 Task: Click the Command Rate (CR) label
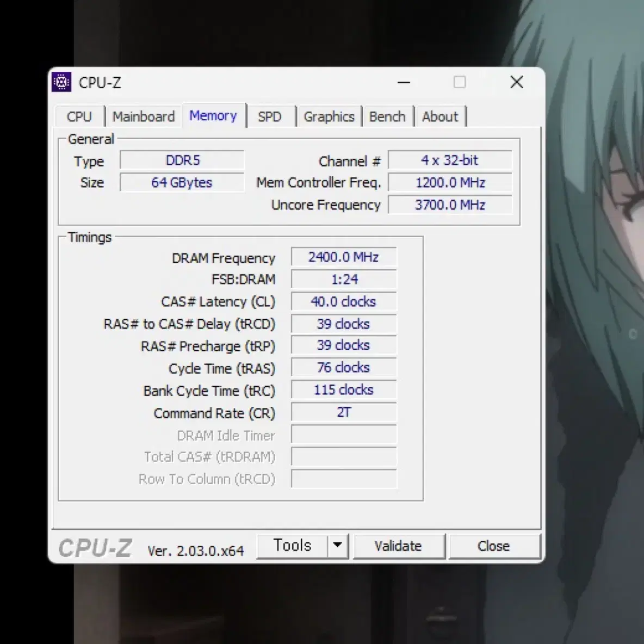[214, 413]
